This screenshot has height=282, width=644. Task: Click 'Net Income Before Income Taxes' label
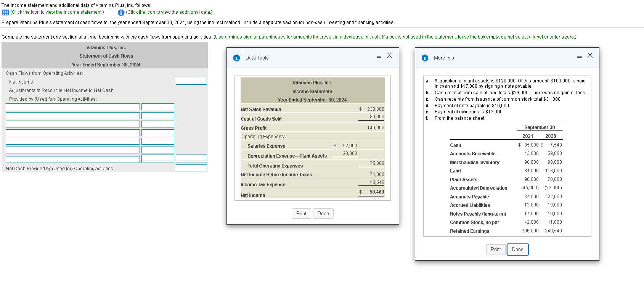(x=276, y=175)
